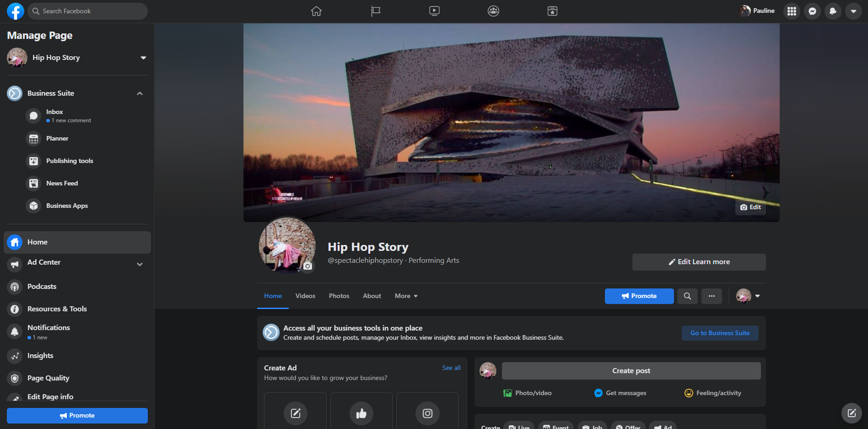Image resolution: width=868 pixels, height=429 pixels.
Task: Open the Messenger icon in top bar
Action: [812, 11]
